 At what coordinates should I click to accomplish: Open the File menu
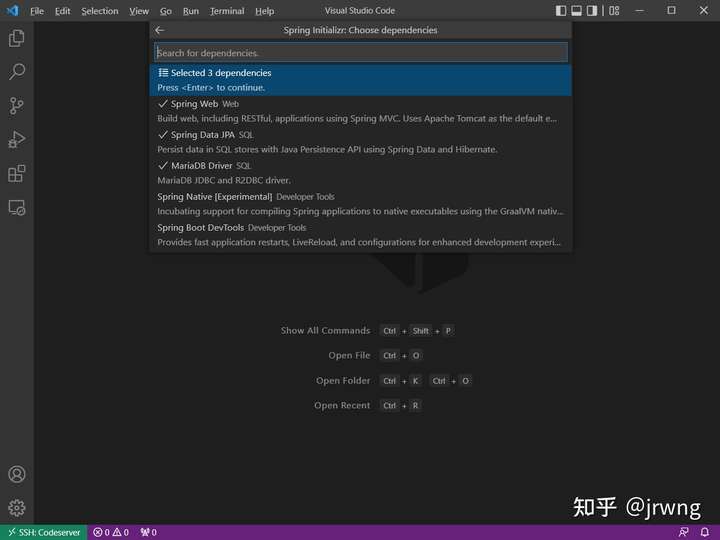click(37, 11)
